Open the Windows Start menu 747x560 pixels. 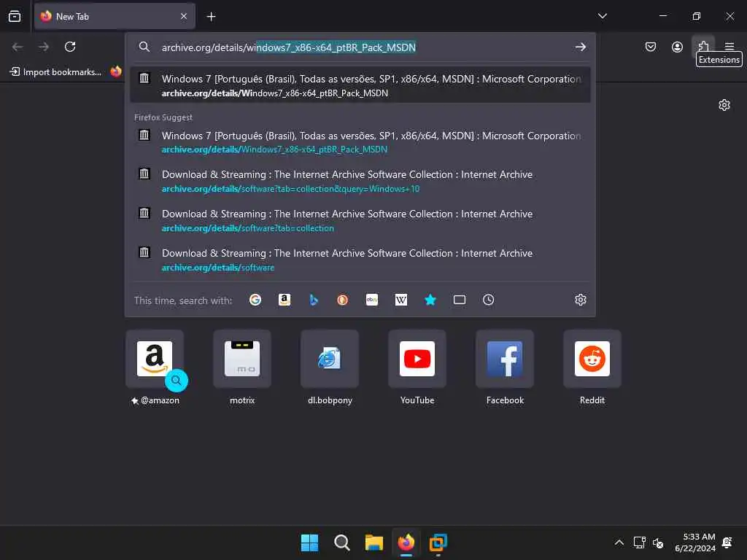point(309,542)
